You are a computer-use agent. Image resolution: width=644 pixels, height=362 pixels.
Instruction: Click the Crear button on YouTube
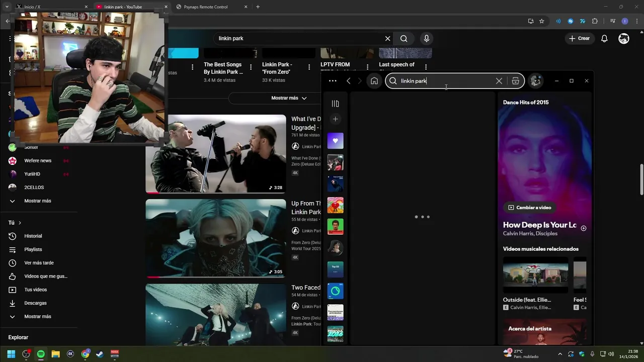[579, 39]
